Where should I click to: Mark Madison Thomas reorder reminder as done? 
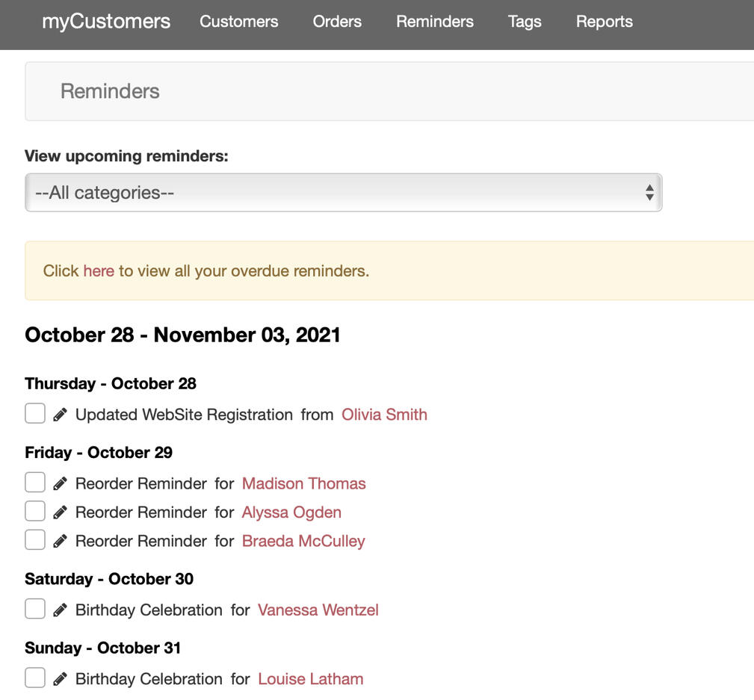(x=35, y=483)
